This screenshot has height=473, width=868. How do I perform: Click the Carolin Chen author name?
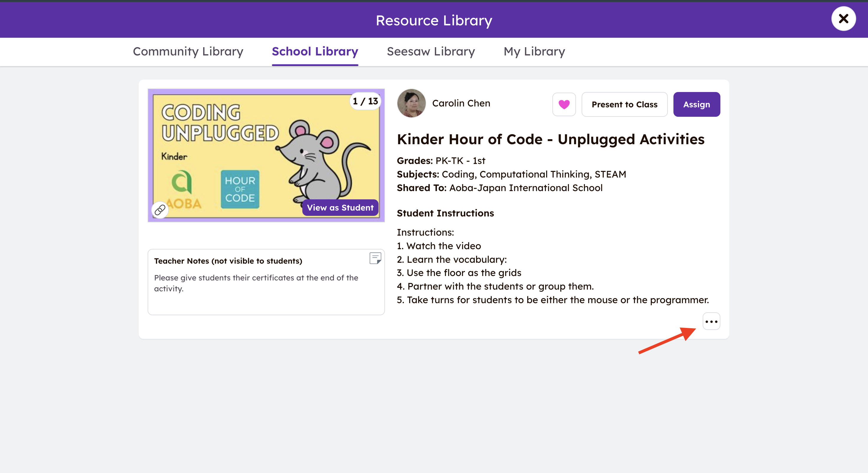[x=461, y=103]
